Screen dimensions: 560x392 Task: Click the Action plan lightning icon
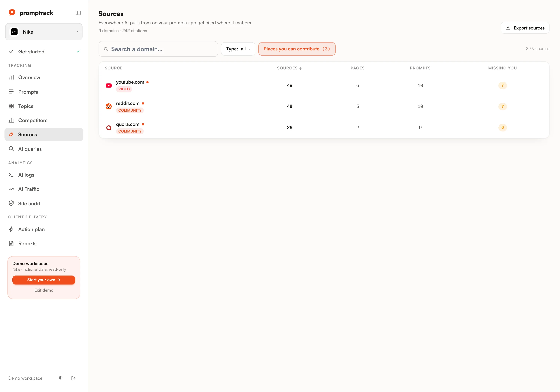click(11, 229)
